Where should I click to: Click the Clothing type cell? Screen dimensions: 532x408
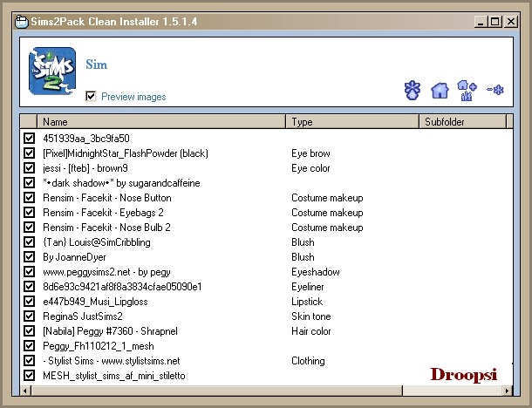308,361
